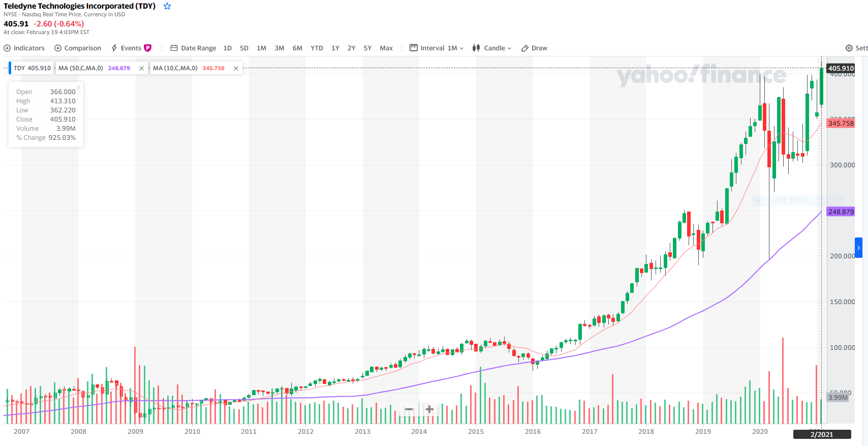Click the MA (50,C,MA,0) legend label
868x446 pixels.
click(x=81, y=68)
